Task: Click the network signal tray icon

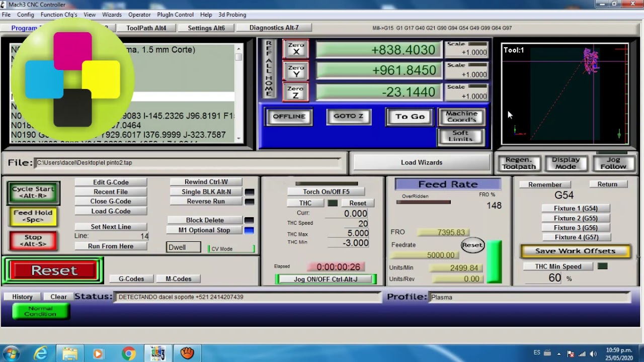Action: pyautogui.click(x=582, y=353)
